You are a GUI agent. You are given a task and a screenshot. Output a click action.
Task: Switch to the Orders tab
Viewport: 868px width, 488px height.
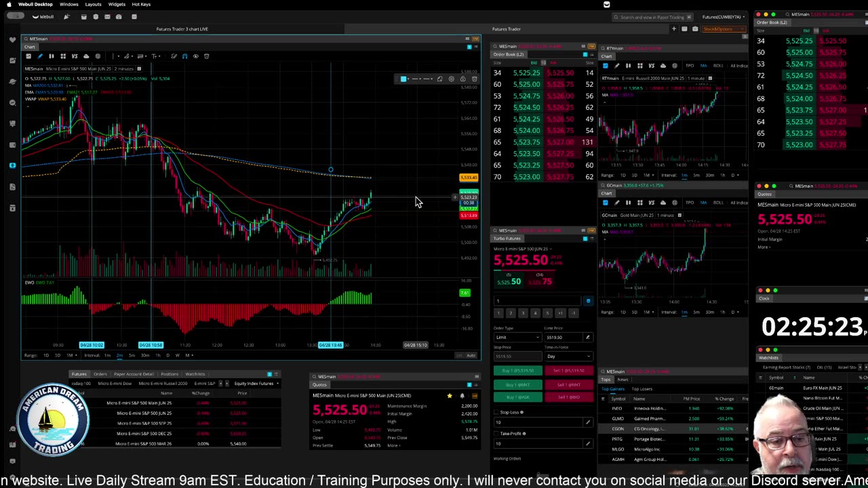(x=100, y=374)
